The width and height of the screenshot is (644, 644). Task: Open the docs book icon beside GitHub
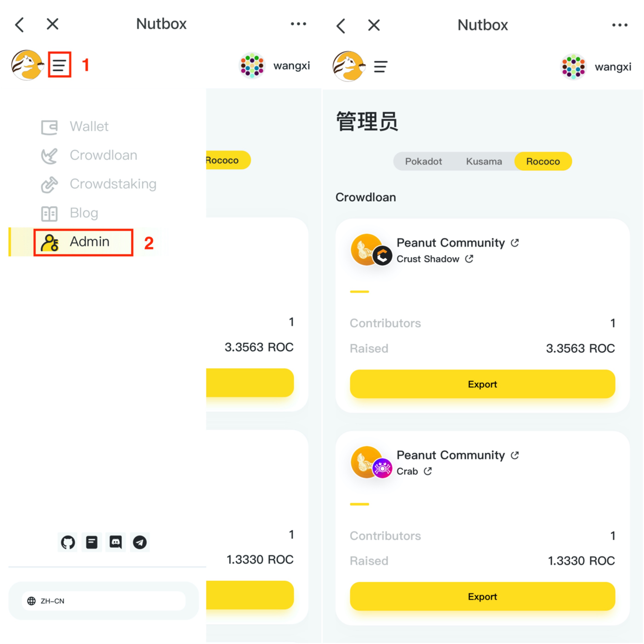pyautogui.click(x=92, y=542)
